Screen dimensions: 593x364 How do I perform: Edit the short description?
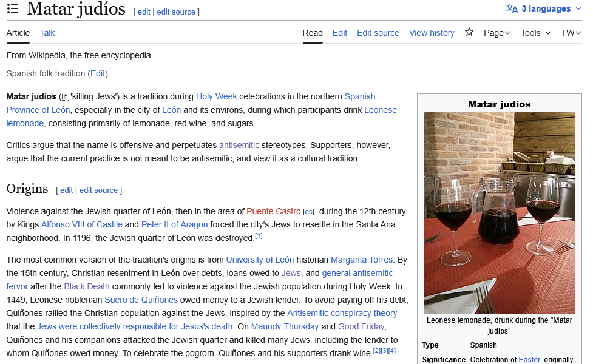tap(98, 73)
